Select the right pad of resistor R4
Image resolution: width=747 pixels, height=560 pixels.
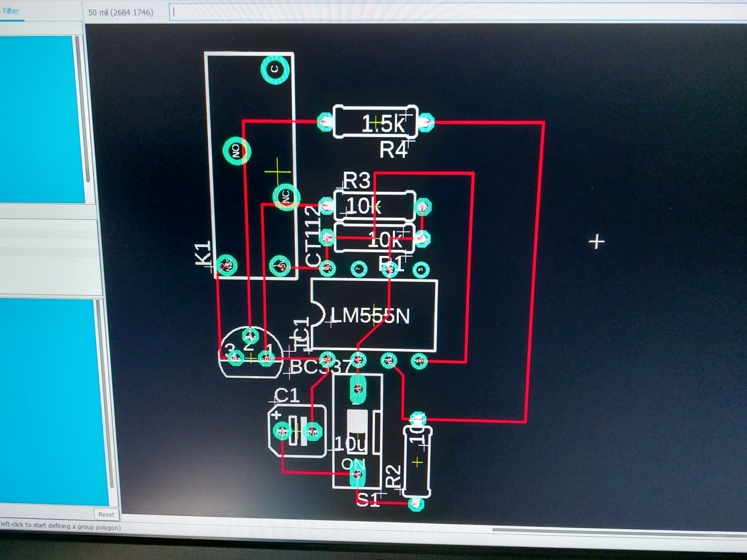tap(425, 123)
